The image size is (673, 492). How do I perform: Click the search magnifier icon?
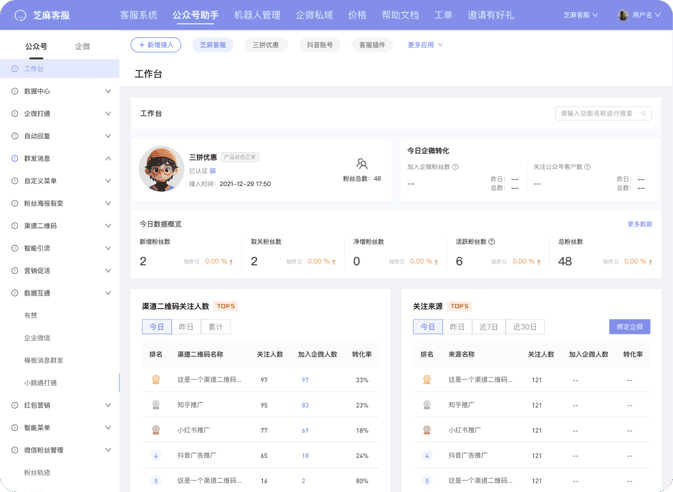(644, 114)
